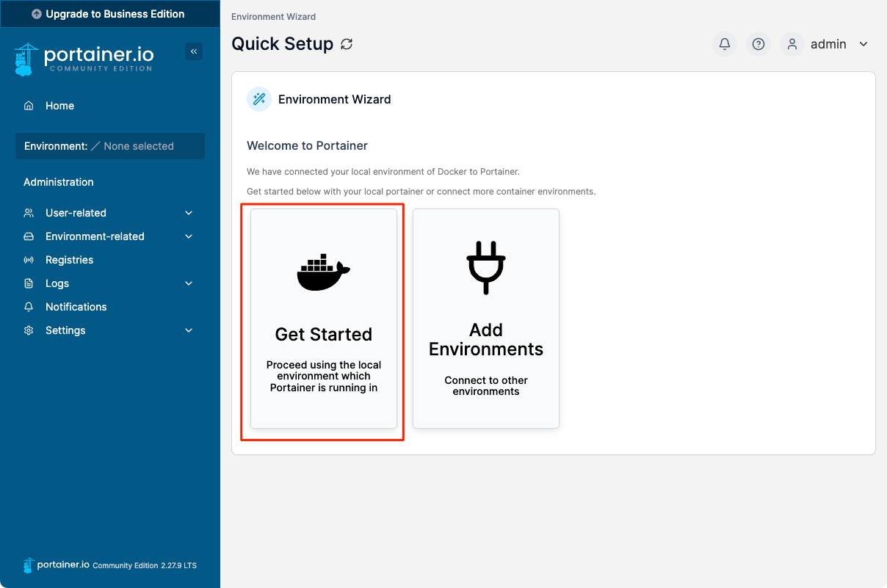Click the upgrade arrow icon in top banner
887x588 pixels.
(37, 14)
